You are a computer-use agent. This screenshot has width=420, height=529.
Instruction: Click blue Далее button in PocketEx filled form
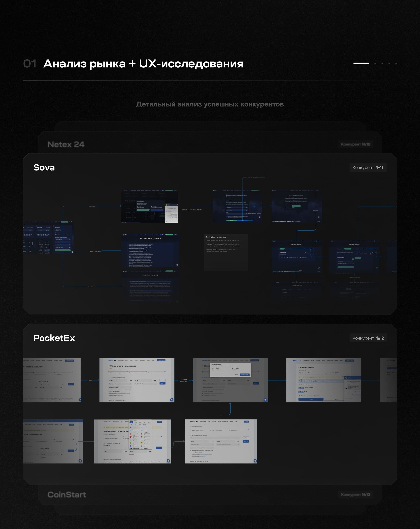point(162,383)
